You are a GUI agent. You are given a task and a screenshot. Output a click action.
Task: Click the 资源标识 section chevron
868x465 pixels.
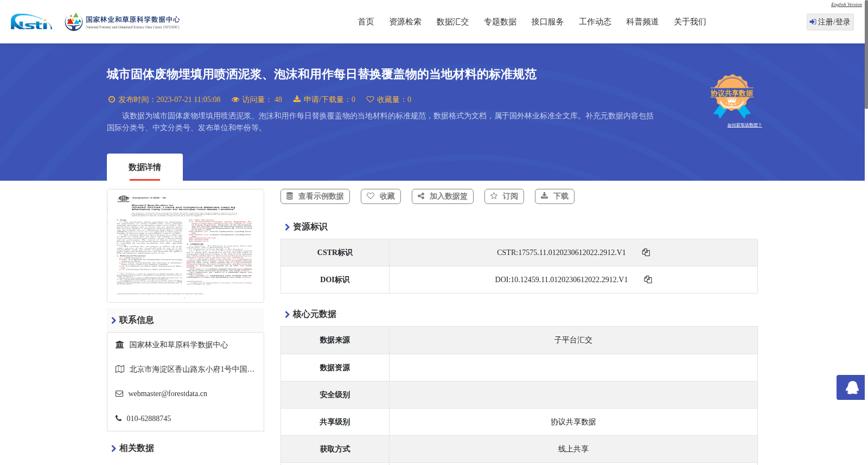click(288, 227)
